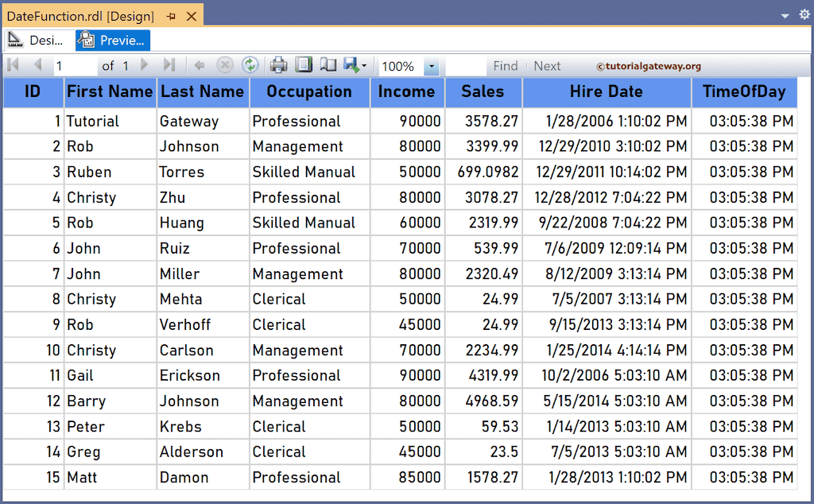Image resolution: width=814 pixels, height=504 pixels.
Task: Refresh the report preview
Action: click(250, 66)
